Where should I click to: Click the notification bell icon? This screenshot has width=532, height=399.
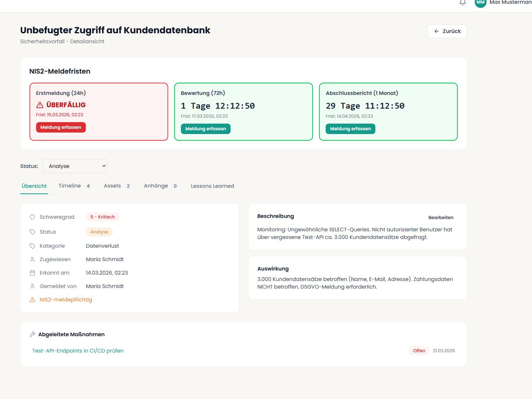(x=462, y=3)
